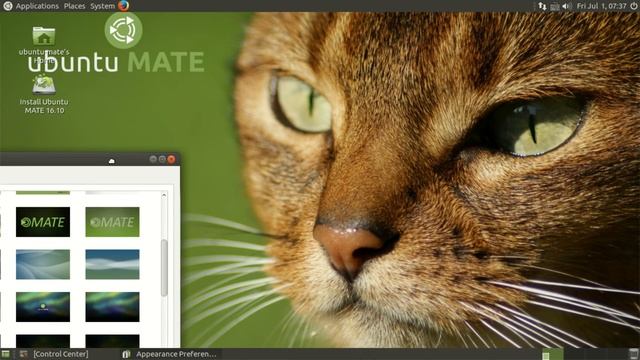Launch Firefox from the top panel
The width and height of the screenshot is (640, 360).
coord(124,6)
